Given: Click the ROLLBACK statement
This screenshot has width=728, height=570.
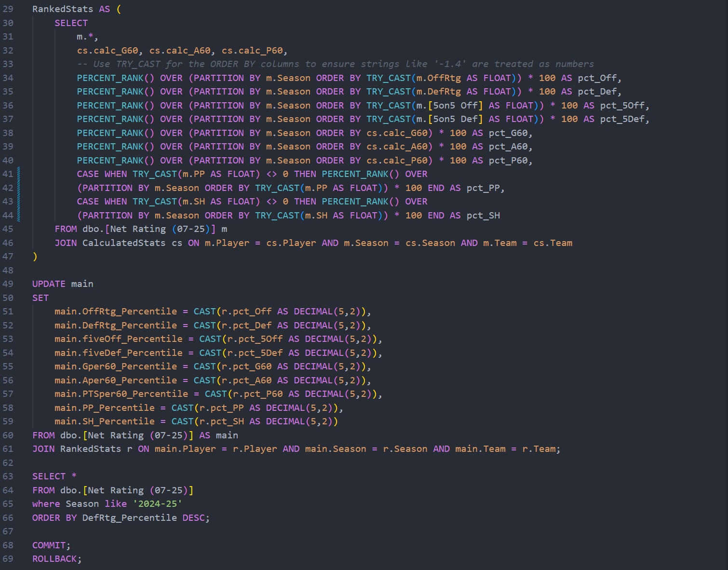Looking at the screenshot, I should [x=57, y=559].
